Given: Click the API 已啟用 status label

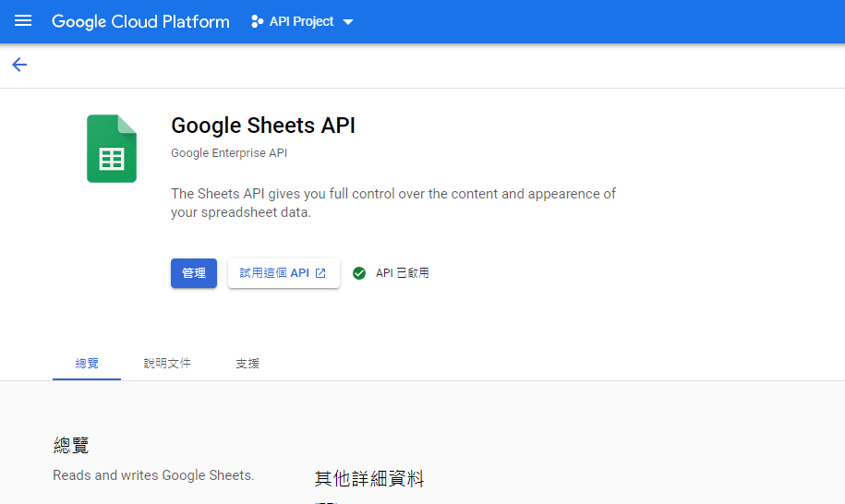Looking at the screenshot, I should [402, 273].
